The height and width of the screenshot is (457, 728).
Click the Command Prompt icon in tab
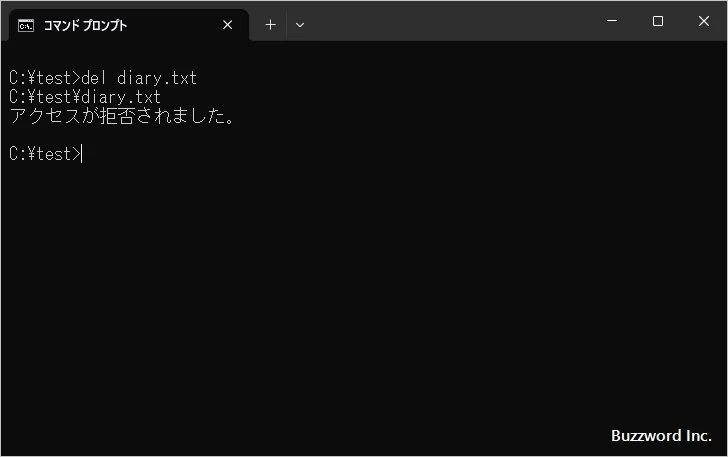click(27, 25)
